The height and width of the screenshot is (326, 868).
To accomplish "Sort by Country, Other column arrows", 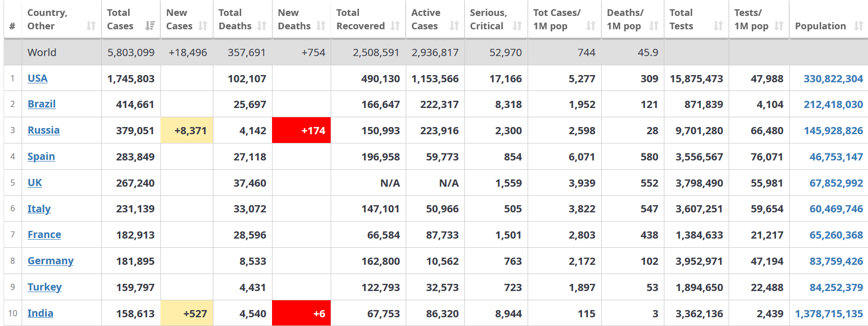I will coord(91,26).
